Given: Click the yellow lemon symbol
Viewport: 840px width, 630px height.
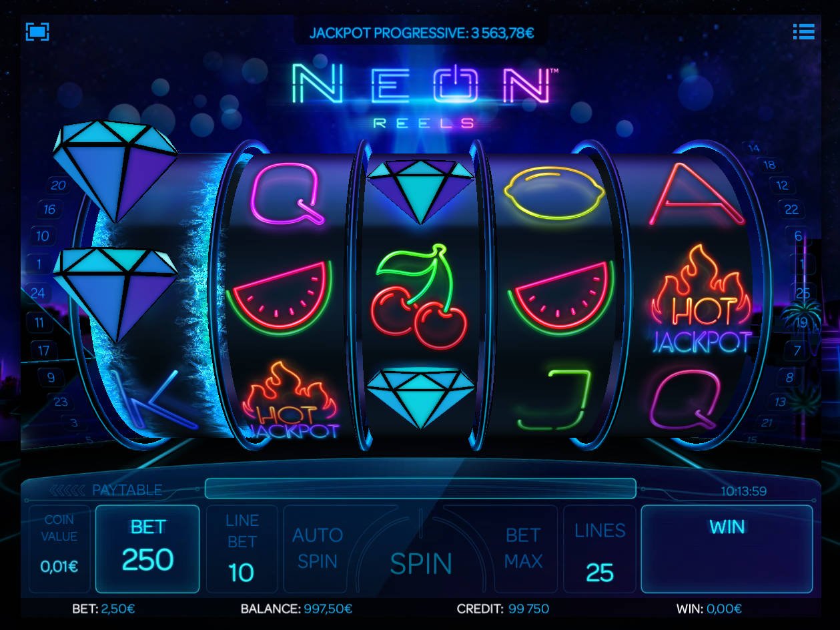Looking at the screenshot, I should click(553, 193).
